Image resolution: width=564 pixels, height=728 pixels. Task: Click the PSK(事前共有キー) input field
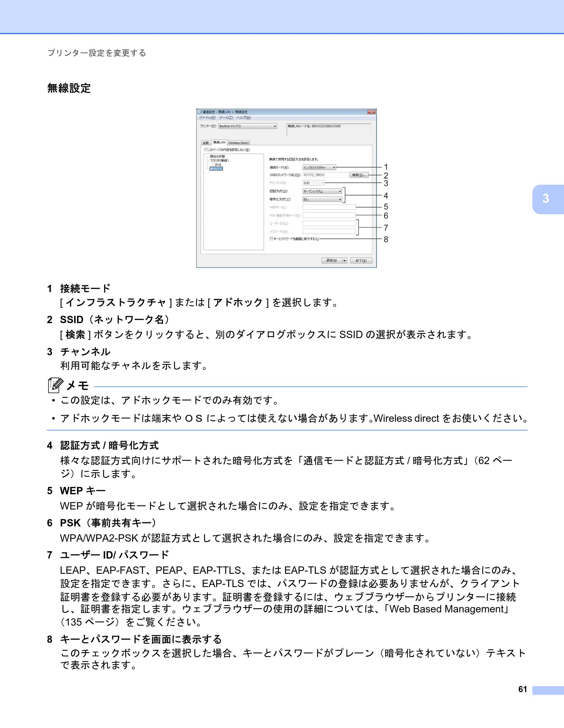(329, 215)
